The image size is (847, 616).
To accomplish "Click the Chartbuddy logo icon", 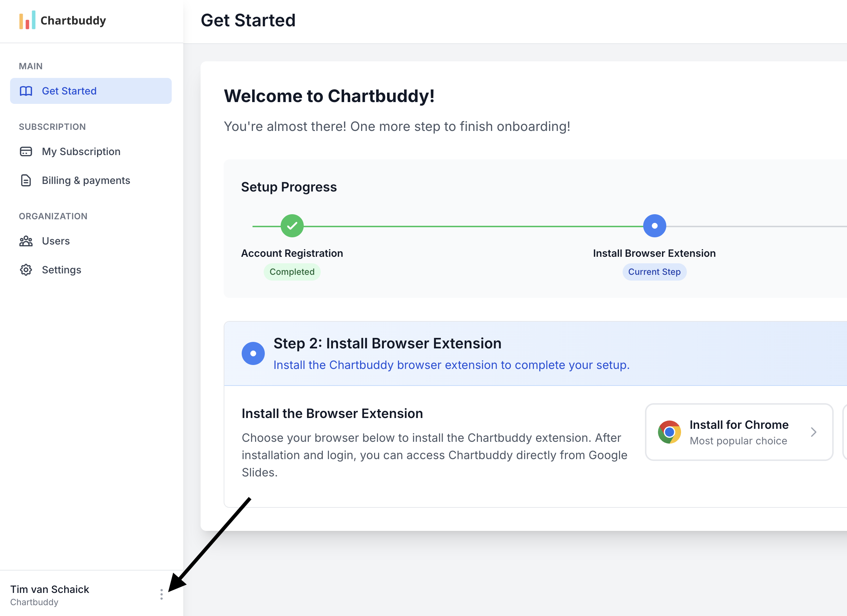I will click(x=27, y=21).
